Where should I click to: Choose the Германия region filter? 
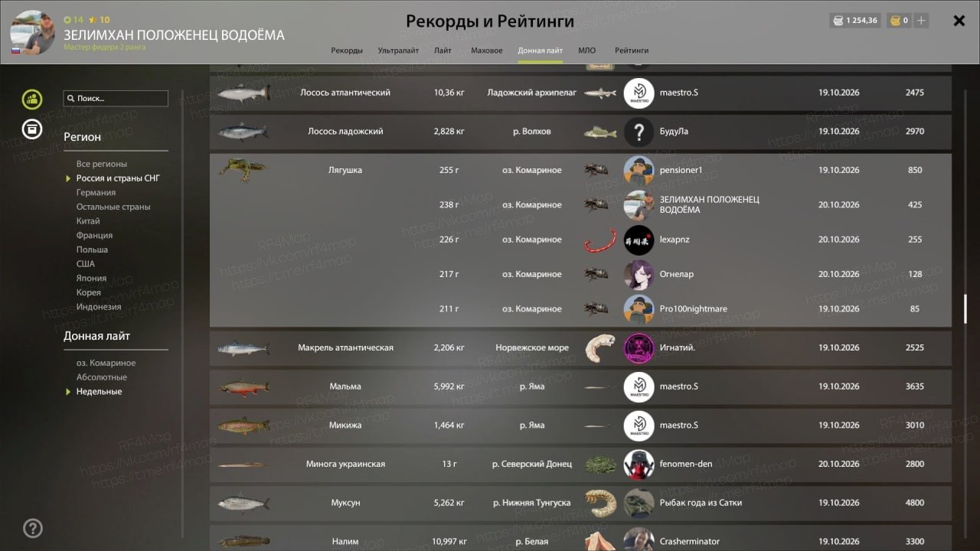tap(96, 193)
